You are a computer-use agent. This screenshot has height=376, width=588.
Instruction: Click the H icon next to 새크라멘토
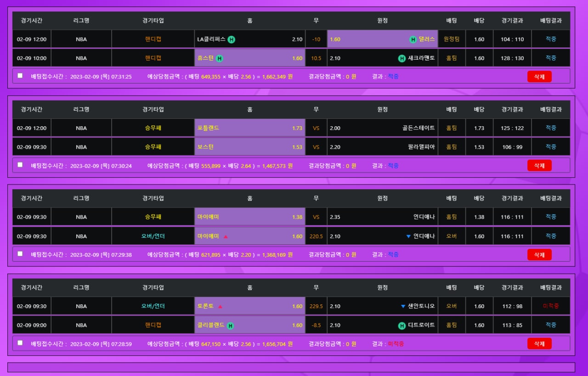[x=402, y=58]
